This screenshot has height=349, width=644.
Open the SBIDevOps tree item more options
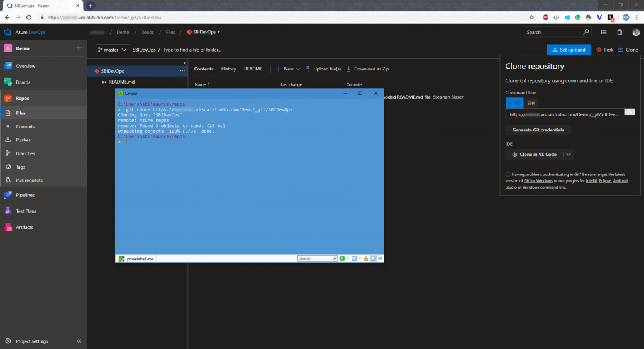click(x=182, y=71)
